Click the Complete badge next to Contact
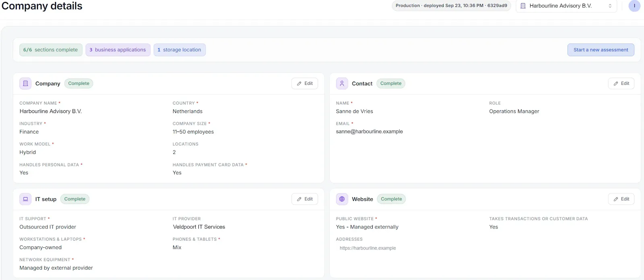 [391, 83]
